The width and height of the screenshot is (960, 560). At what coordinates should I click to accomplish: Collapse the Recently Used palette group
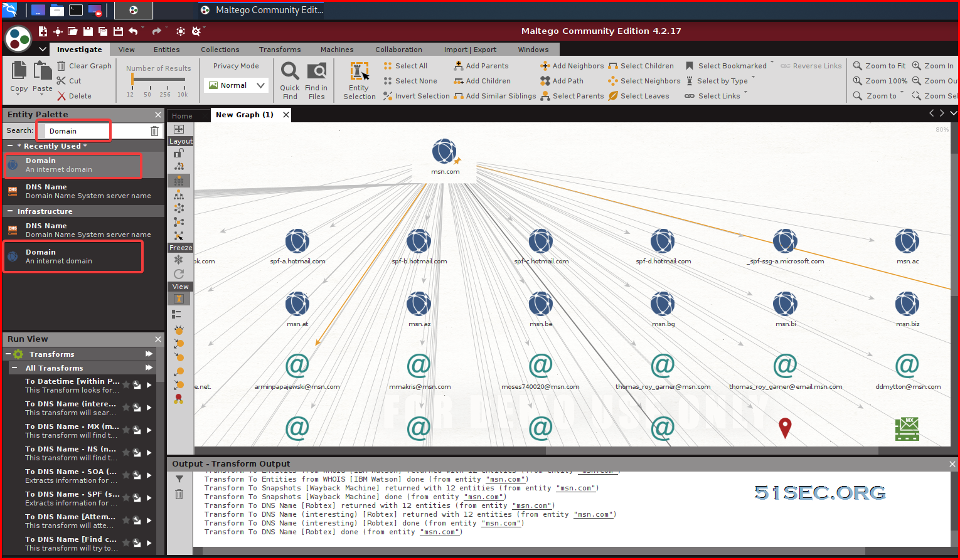point(10,145)
